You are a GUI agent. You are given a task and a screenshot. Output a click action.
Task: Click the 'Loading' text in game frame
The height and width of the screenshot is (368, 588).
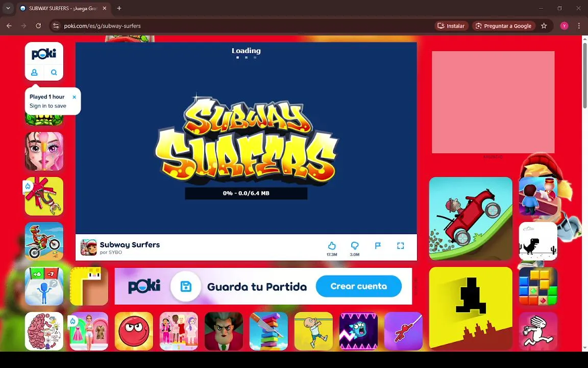click(246, 51)
